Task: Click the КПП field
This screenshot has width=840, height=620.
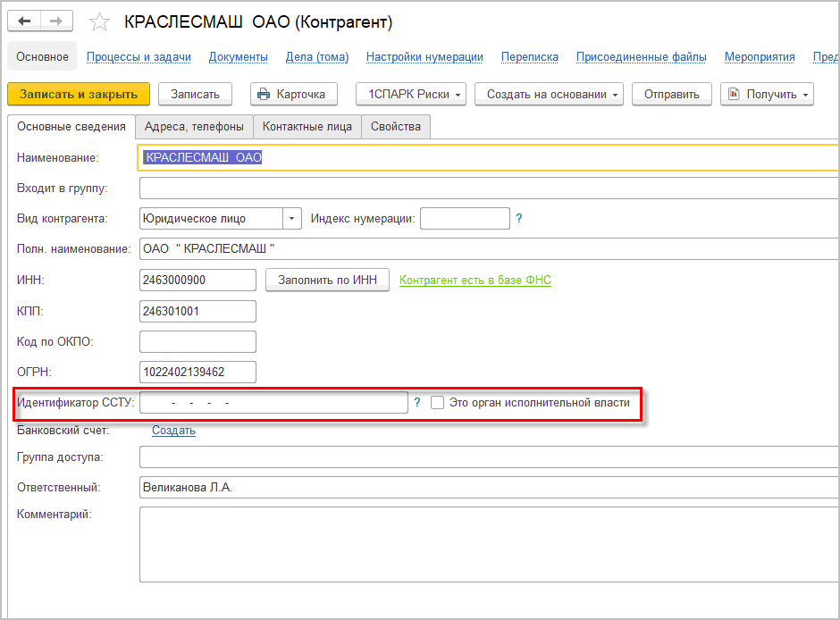Action: pyautogui.click(x=197, y=311)
